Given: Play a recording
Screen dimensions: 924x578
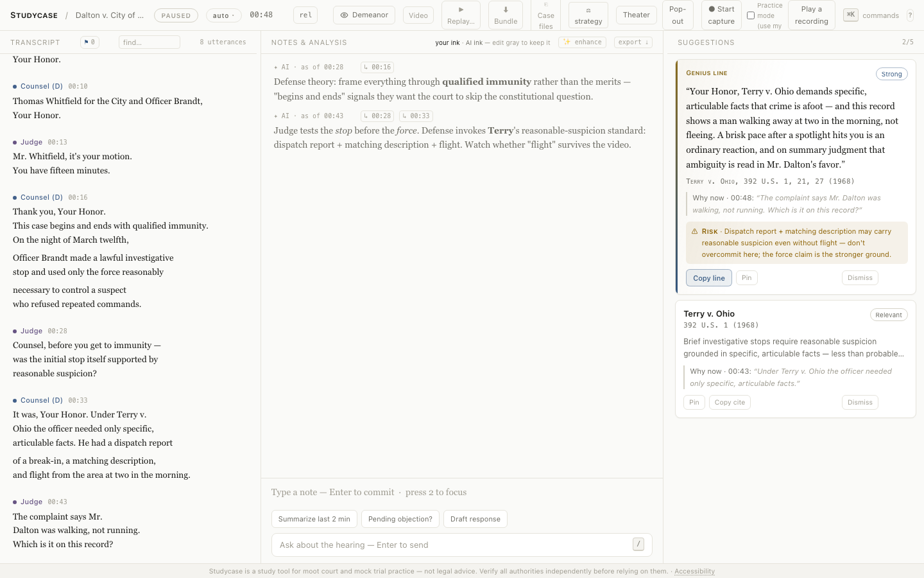Looking at the screenshot, I should tap(812, 15).
